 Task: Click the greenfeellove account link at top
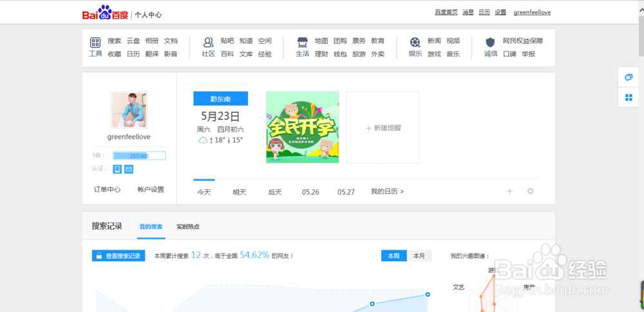533,12
